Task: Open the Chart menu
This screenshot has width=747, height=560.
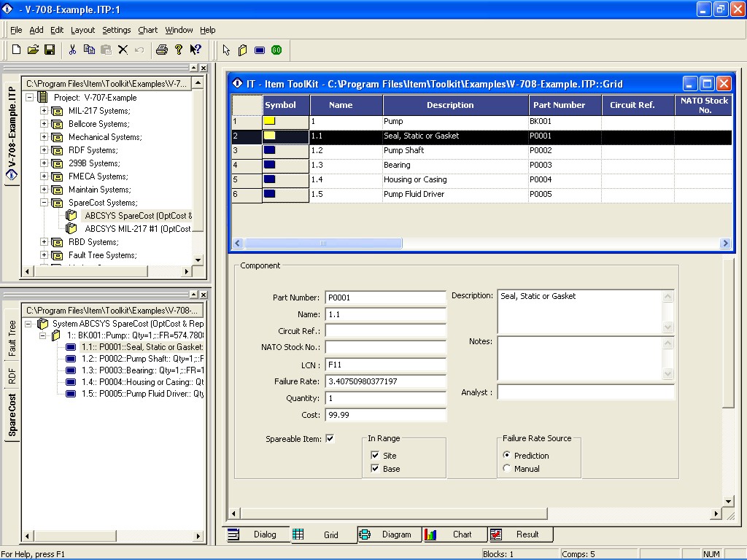Action: [147, 30]
